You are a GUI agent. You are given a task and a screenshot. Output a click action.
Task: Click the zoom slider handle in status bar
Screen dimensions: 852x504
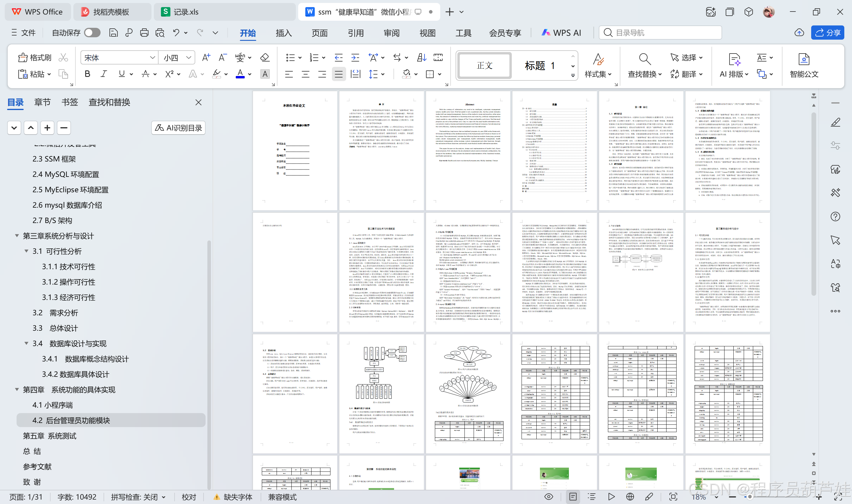point(749,497)
